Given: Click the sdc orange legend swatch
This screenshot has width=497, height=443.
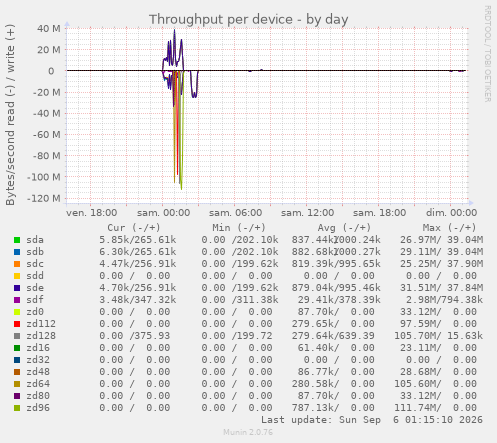Looking at the screenshot, I should pyautogui.click(x=17, y=264).
